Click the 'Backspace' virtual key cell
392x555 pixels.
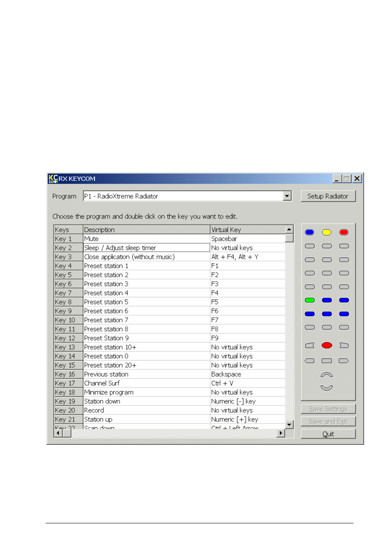[248, 375]
